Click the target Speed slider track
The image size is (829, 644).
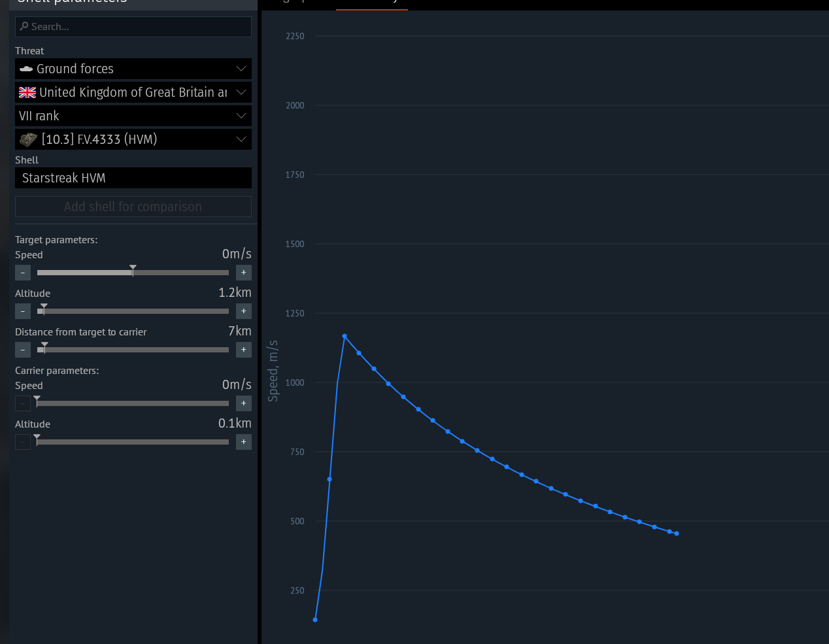(133, 273)
